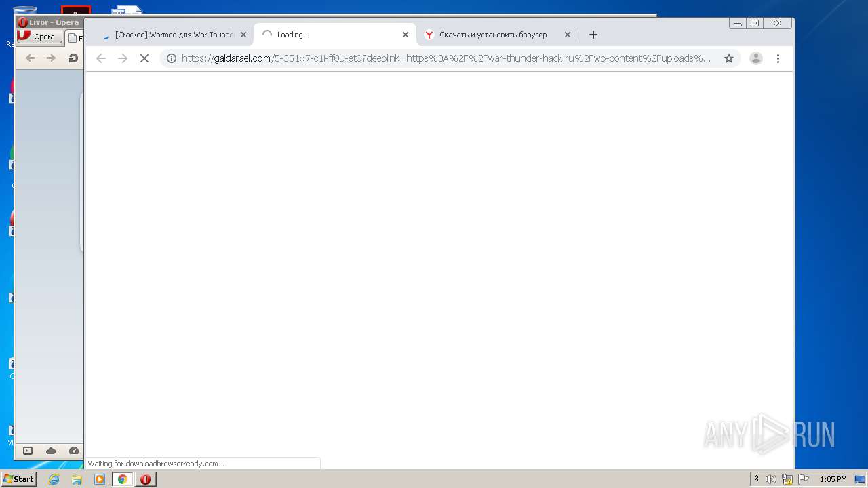Launch Internet Explorer from taskbar
The height and width of the screenshot is (488, 868).
point(54,479)
